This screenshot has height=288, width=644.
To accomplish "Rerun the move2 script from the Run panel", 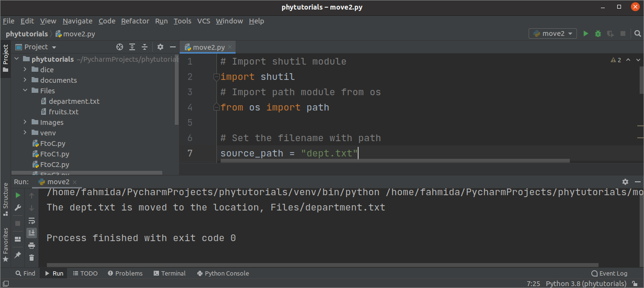I will (x=17, y=195).
